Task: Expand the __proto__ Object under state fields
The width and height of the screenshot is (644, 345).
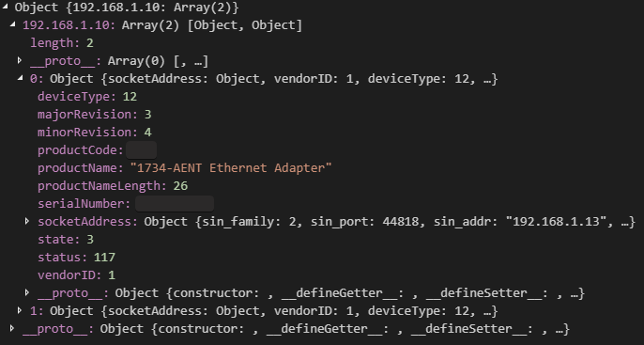Action: pyautogui.click(x=27, y=292)
